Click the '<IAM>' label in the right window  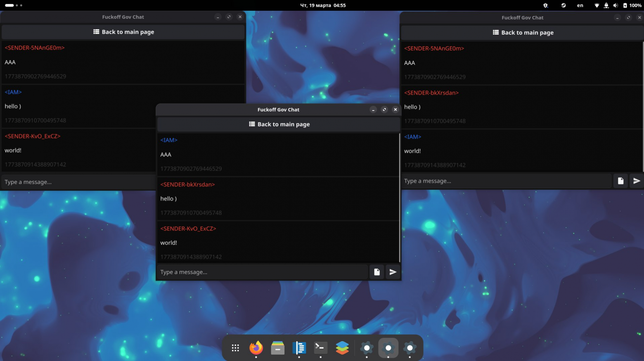413,137
